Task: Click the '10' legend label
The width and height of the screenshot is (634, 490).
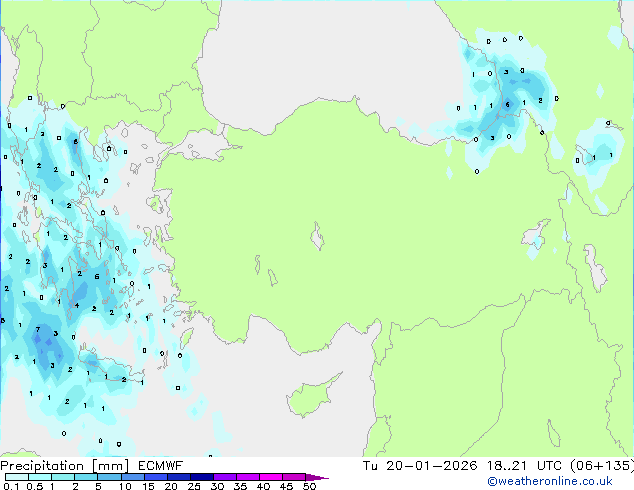Action: point(125,486)
